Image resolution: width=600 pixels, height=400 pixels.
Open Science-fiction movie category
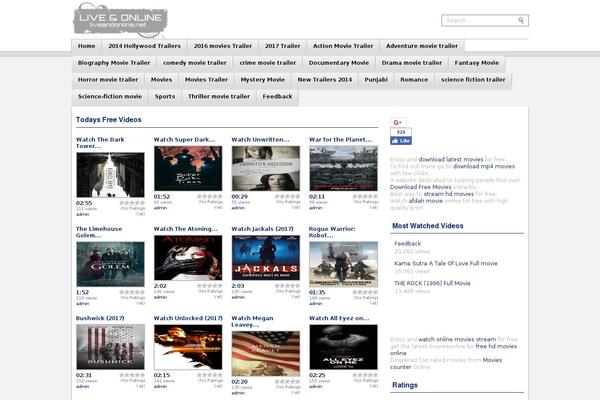click(110, 96)
